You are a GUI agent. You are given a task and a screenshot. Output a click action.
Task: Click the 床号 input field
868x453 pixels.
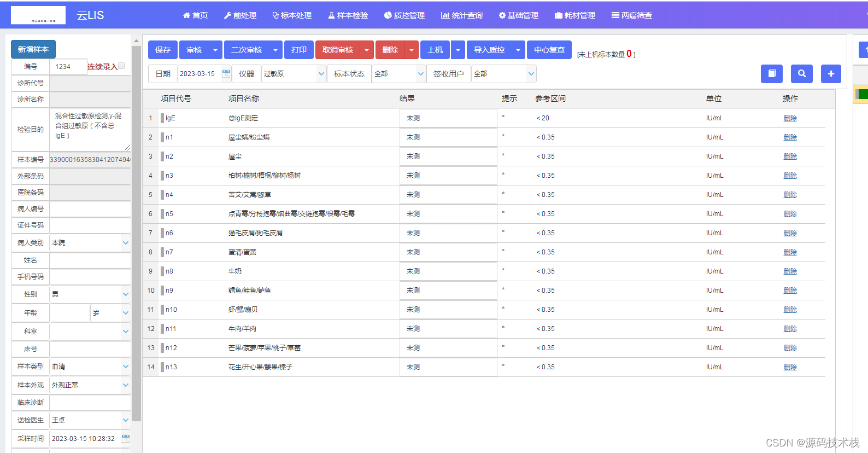pos(90,349)
